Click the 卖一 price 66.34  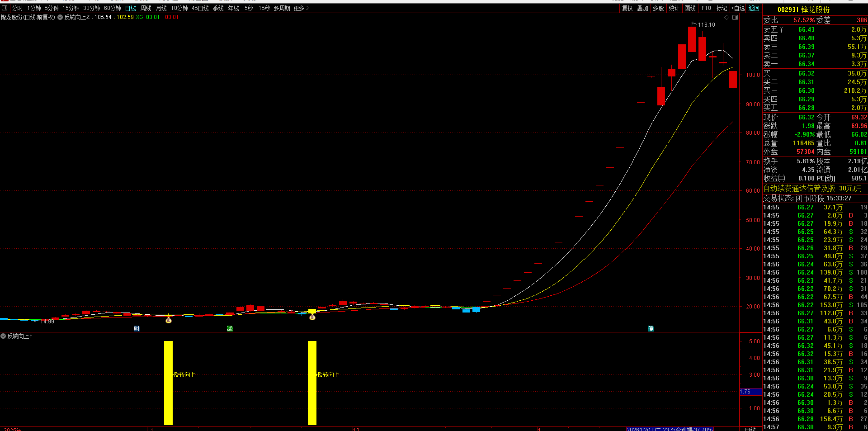(806, 64)
